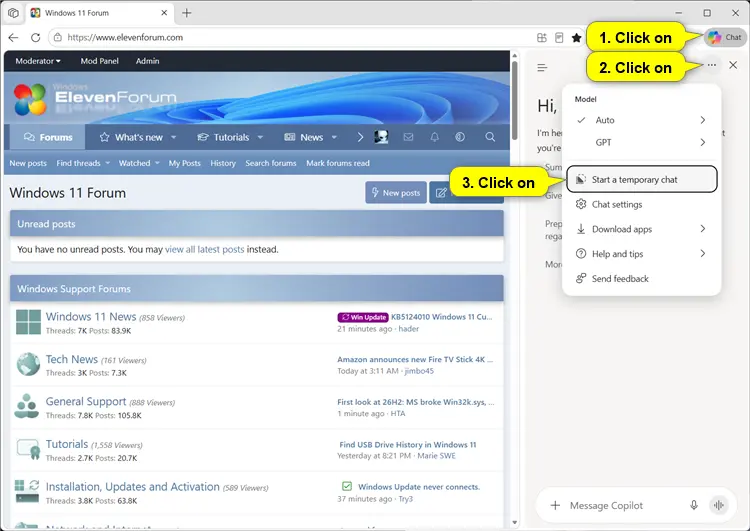Image resolution: width=750 pixels, height=531 pixels.
Task: Click the ElevenForum logo
Action: 95,99
